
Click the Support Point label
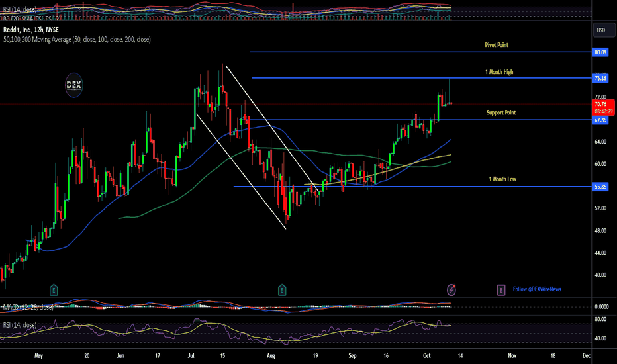(501, 113)
